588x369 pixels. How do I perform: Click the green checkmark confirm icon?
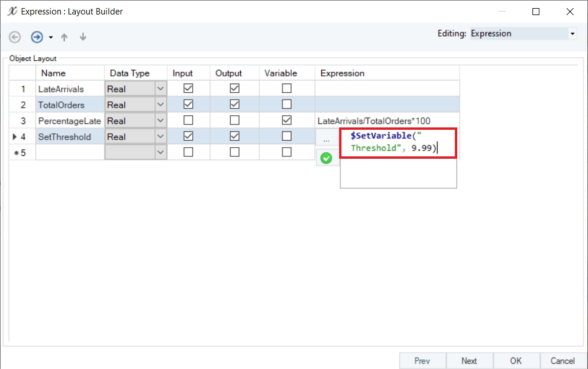pos(326,158)
